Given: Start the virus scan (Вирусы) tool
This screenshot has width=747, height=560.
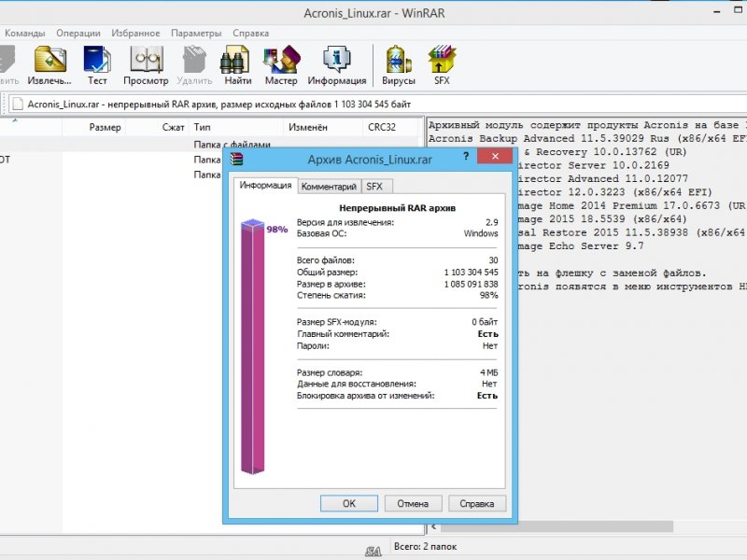Looking at the screenshot, I should pos(399,65).
